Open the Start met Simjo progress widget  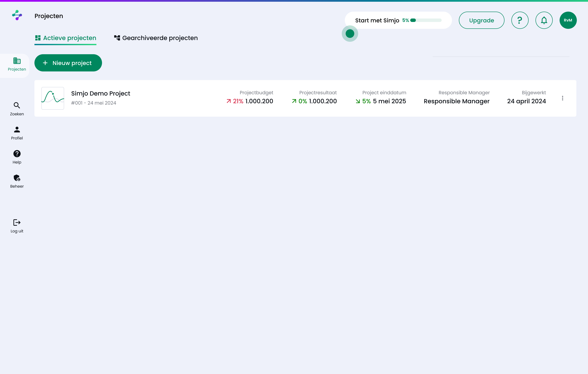click(x=398, y=20)
